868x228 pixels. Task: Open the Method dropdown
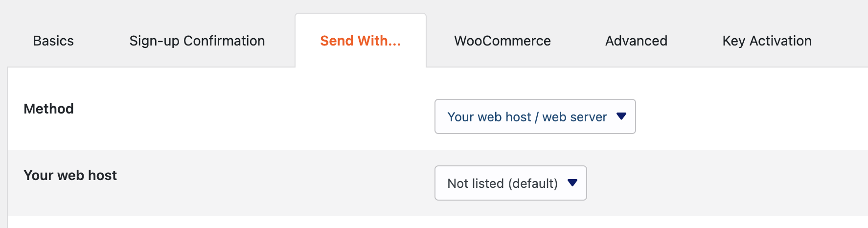[535, 116]
